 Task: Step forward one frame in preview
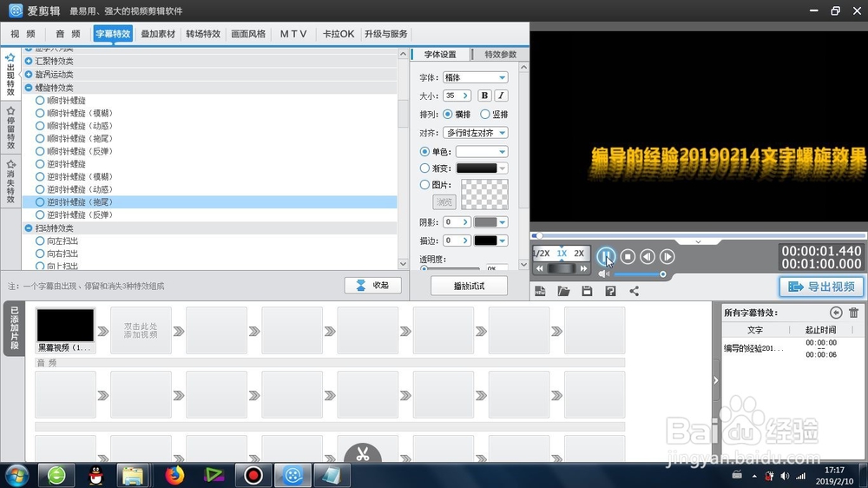pos(667,256)
